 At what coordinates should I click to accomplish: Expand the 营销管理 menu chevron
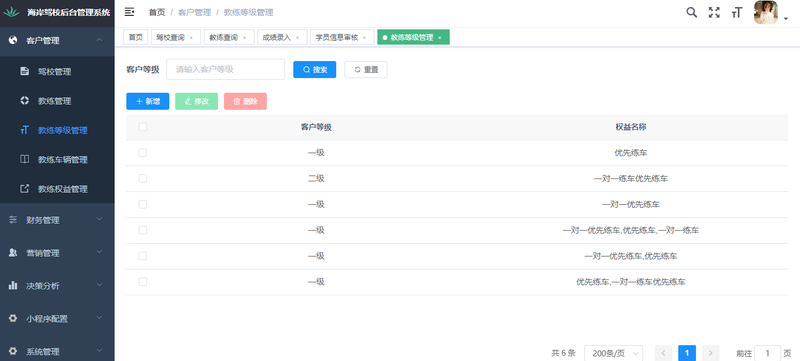[x=99, y=252]
